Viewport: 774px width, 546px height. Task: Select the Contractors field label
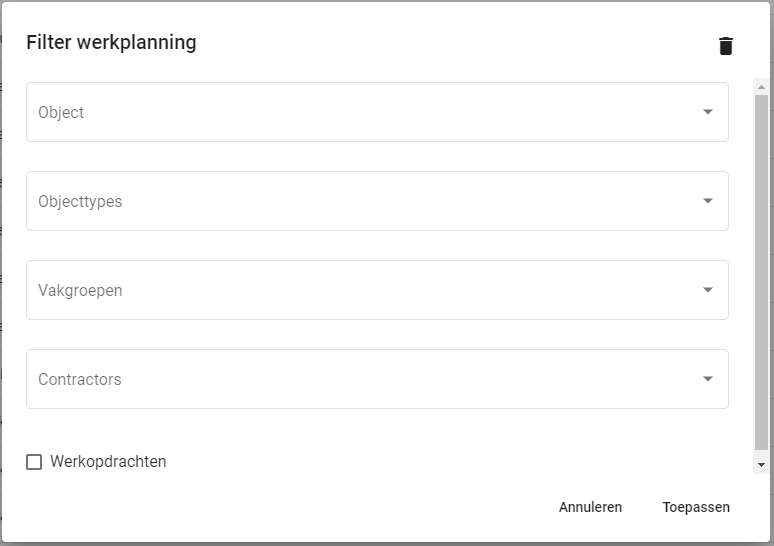pyautogui.click(x=80, y=379)
